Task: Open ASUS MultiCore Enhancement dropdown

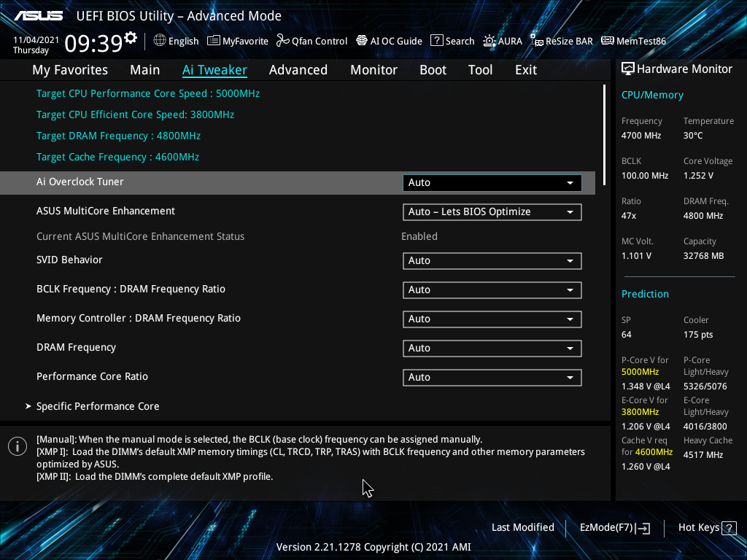Action: click(x=492, y=212)
